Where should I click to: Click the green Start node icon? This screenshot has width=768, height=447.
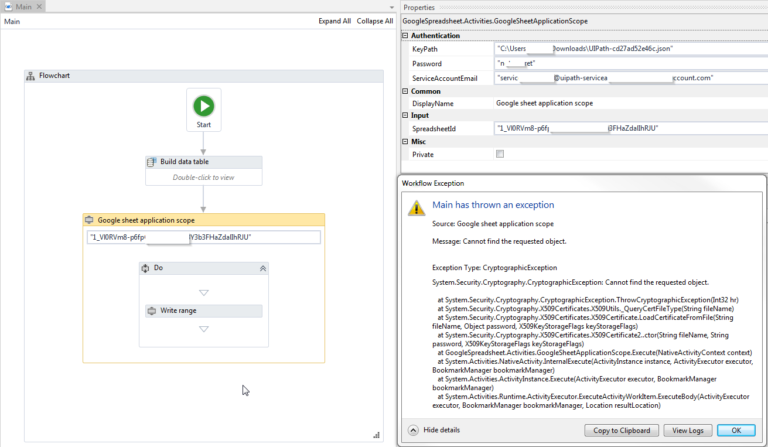pyautogui.click(x=203, y=105)
